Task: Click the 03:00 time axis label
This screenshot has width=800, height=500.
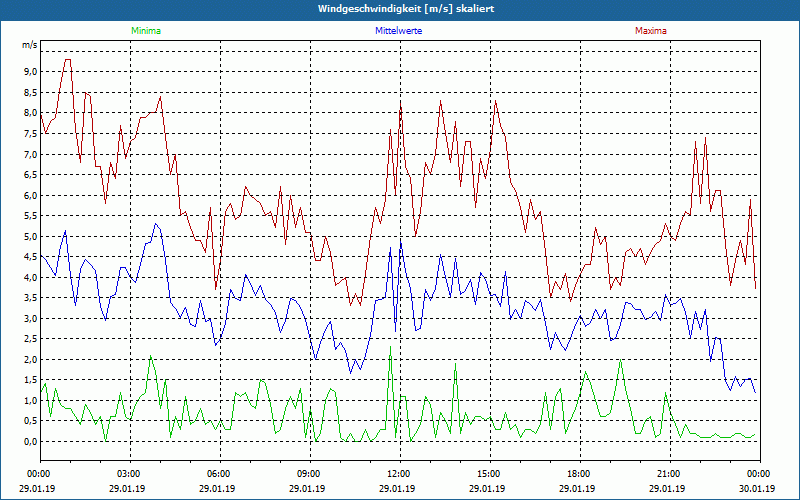Action: [x=131, y=474]
